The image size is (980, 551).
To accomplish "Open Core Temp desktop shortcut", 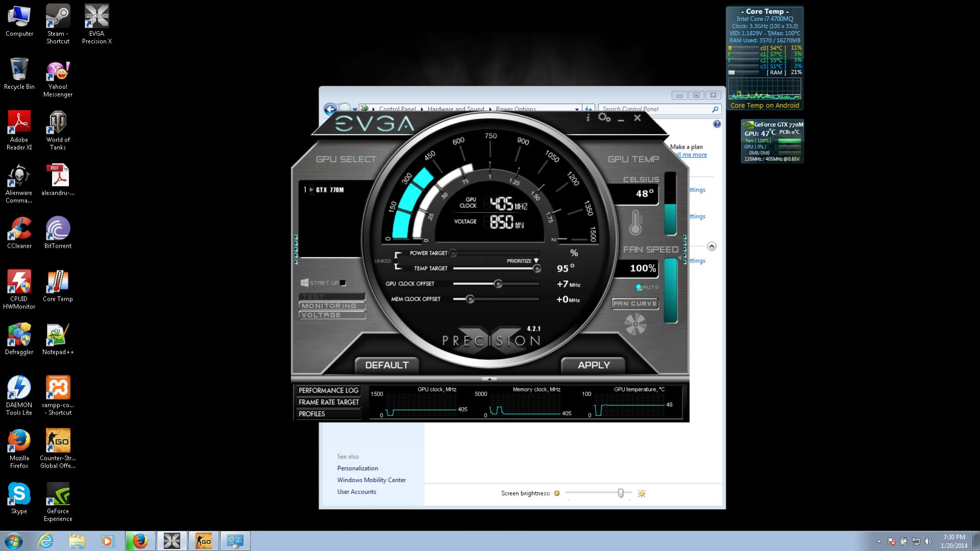I will [58, 286].
